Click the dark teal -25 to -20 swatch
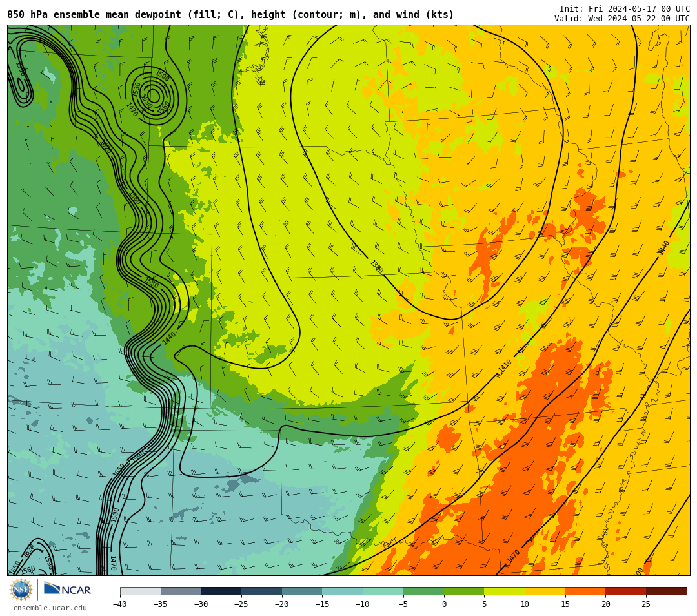Image resolution: width=697 pixels, height=616 pixels. tap(262, 591)
